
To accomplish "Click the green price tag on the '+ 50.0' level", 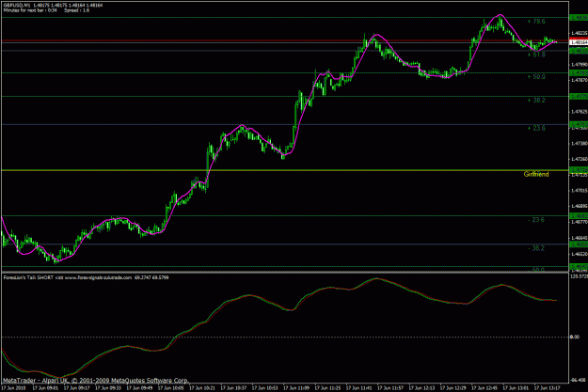I will pos(579,72).
